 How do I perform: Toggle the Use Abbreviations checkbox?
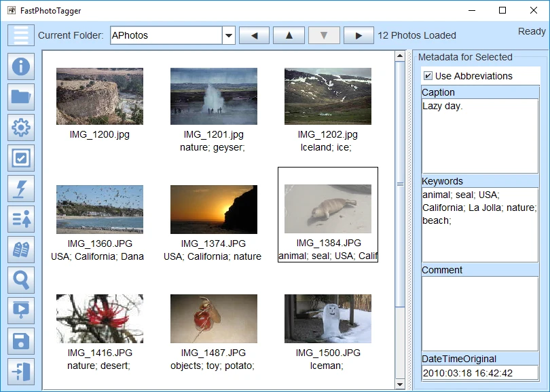[x=428, y=76]
